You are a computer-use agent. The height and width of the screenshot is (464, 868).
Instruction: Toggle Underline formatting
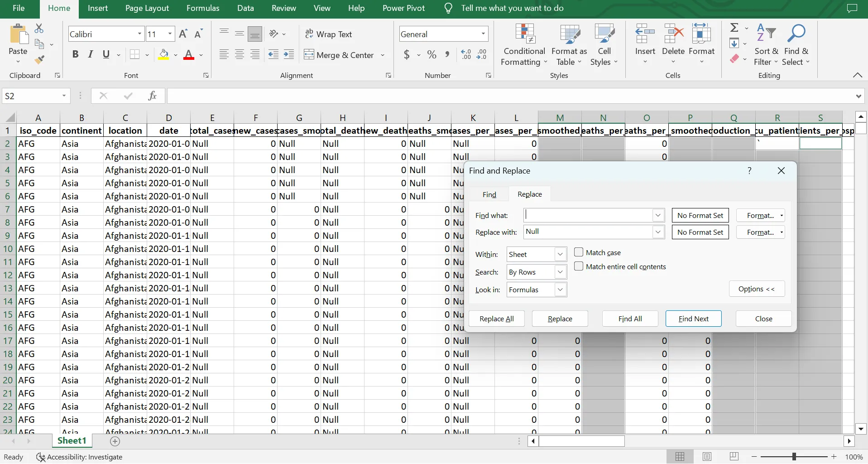[x=106, y=55]
